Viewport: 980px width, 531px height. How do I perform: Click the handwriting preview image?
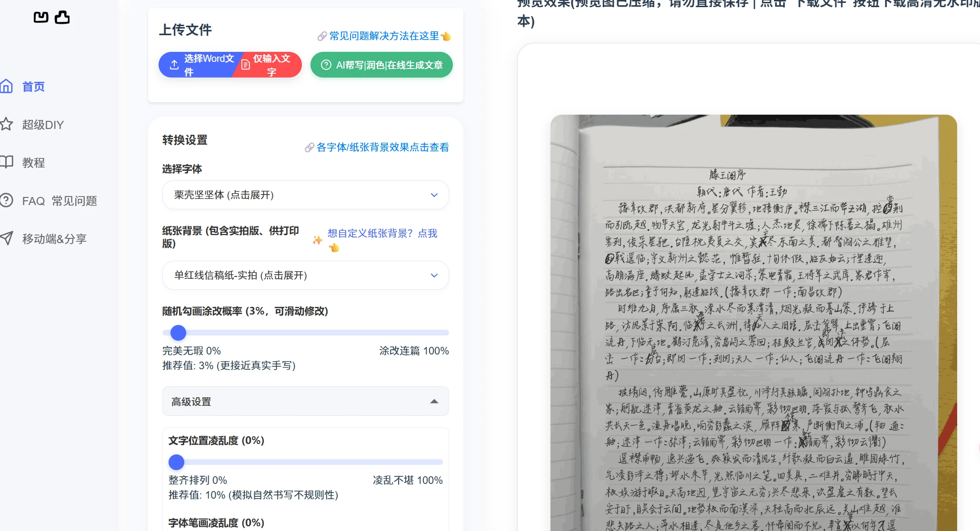tap(754, 323)
